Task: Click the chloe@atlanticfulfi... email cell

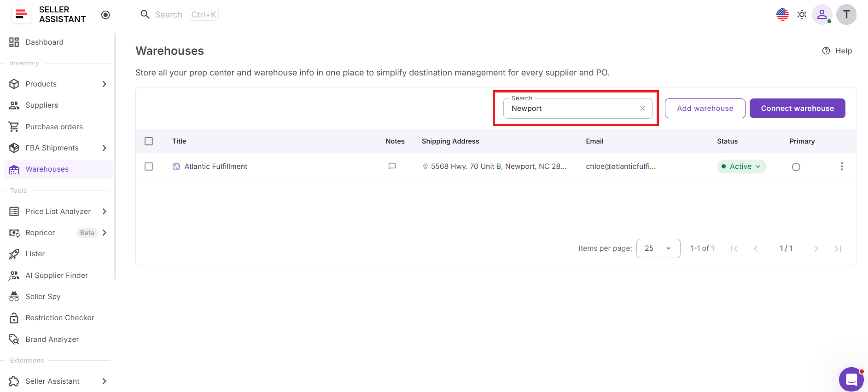Action: point(621,167)
